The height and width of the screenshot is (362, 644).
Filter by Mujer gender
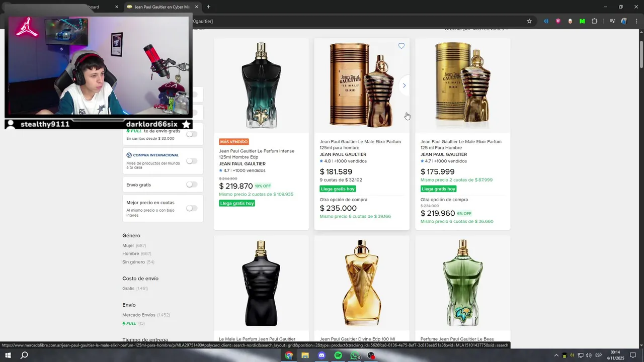128,245
